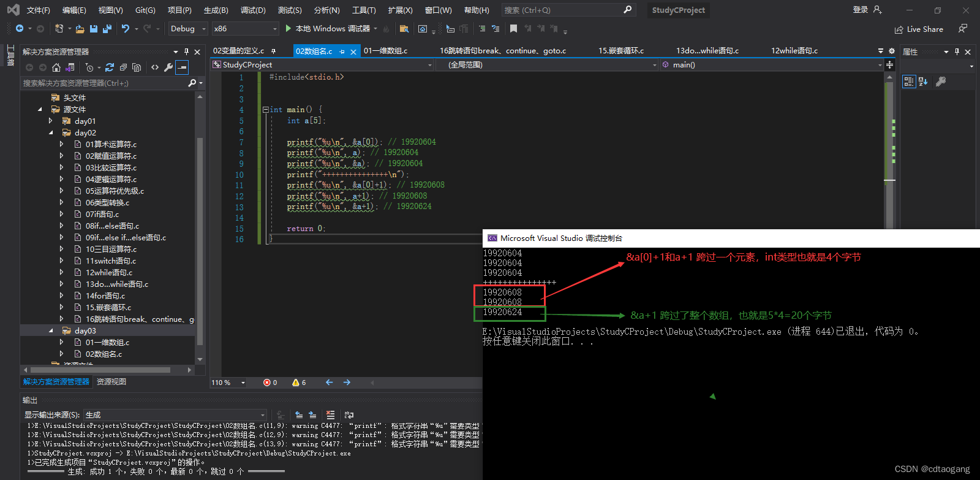Viewport: 980px width, 480px height.
Task: Toggle word wrap in Output panel
Action: [x=349, y=415]
